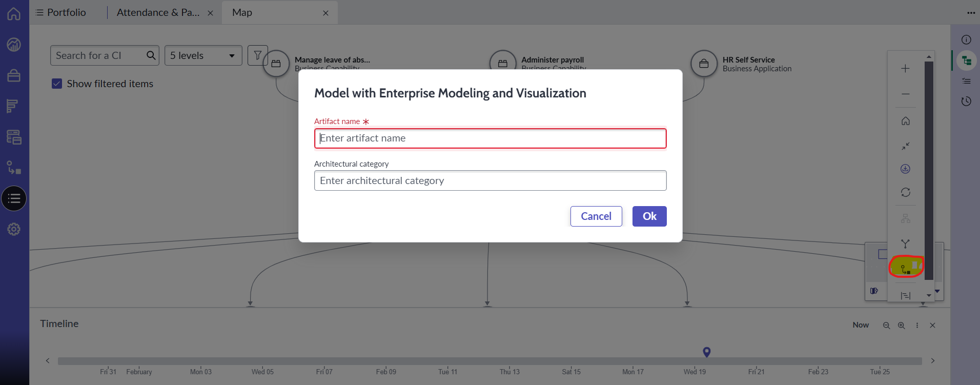Open the info icon in right panel
980x385 pixels.
pyautogui.click(x=966, y=40)
